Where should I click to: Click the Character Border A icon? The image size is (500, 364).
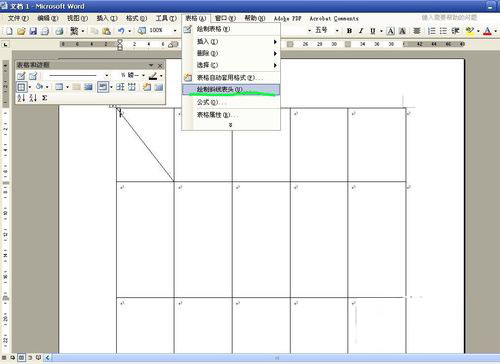click(391, 31)
